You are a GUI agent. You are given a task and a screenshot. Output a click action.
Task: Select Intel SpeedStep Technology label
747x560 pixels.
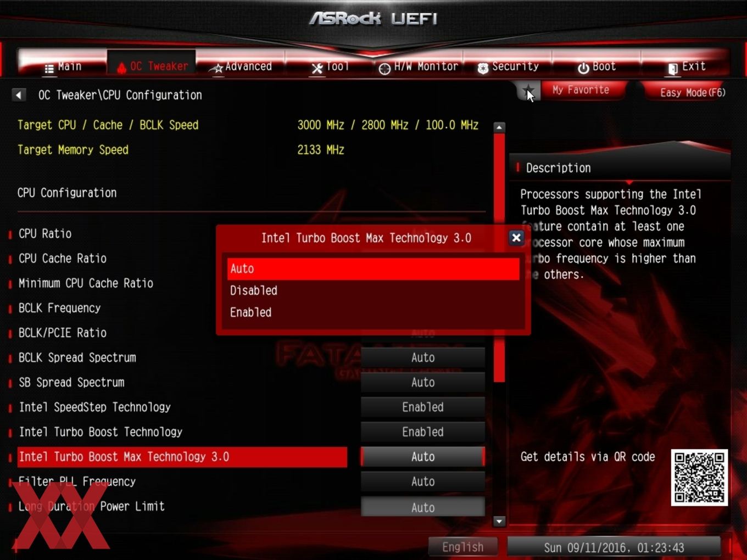click(x=94, y=407)
